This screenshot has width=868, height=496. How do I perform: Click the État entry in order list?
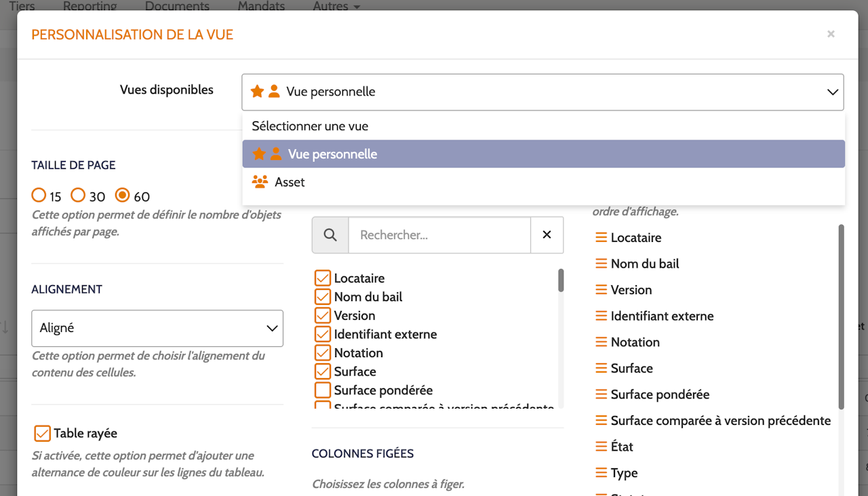(x=622, y=447)
